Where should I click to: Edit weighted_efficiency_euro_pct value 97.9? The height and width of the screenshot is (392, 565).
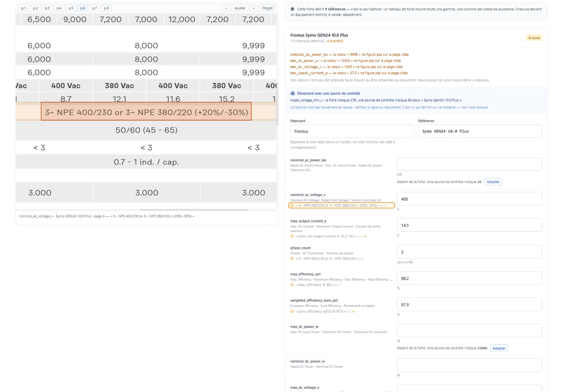click(469, 305)
